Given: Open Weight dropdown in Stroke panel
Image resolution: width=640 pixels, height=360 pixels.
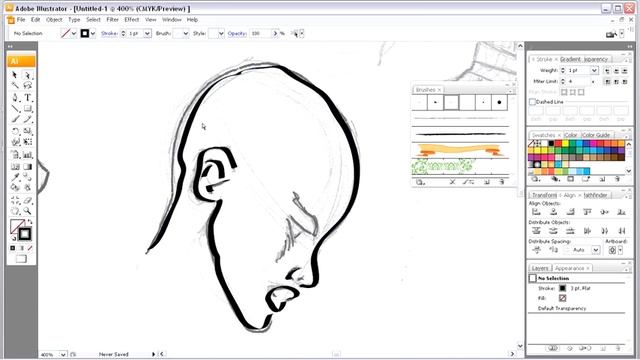Looking at the screenshot, I should pyautogui.click(x=594, y=71).
